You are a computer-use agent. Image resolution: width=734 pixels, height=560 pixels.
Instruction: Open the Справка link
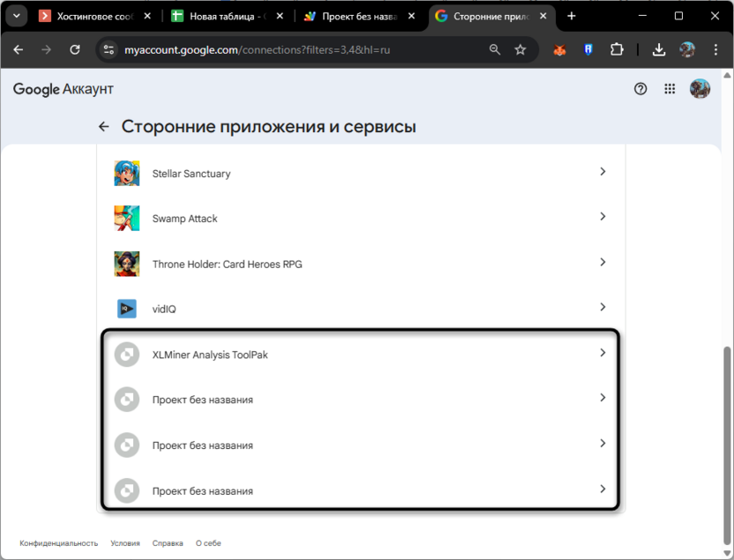168,543
